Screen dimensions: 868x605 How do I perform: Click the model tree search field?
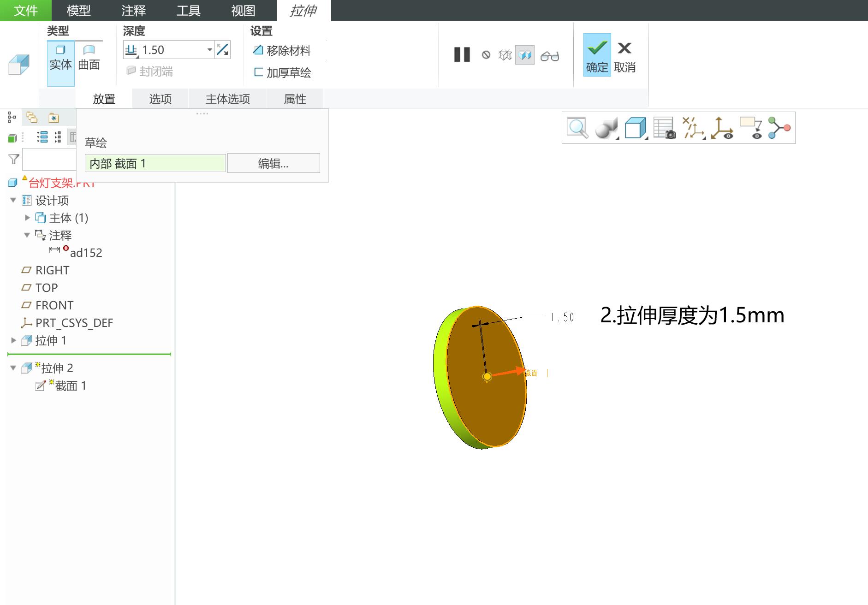[49, 160]
